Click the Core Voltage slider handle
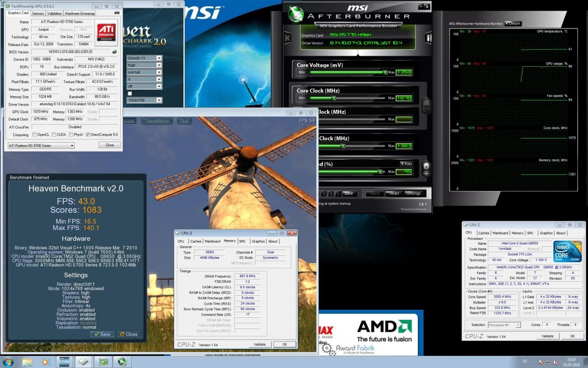 [385, 72]
